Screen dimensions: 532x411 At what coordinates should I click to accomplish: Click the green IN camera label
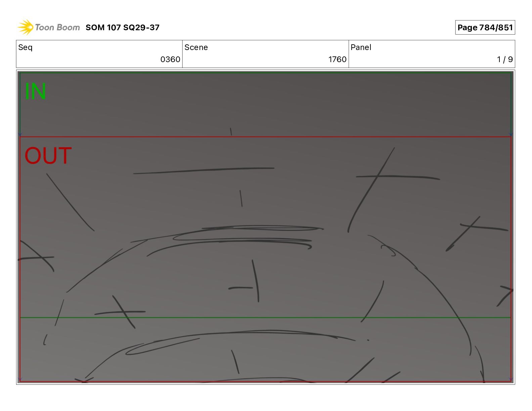pyautogui.click(x=35, y=91)
